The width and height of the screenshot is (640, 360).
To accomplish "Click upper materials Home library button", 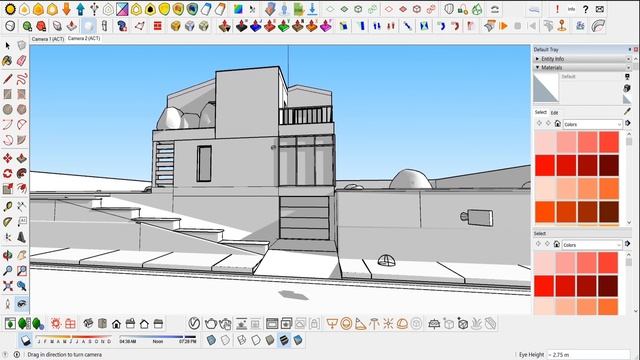I will (558, 124).
